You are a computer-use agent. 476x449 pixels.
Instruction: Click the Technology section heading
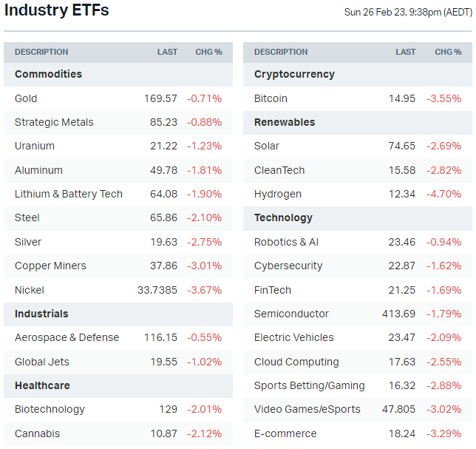pyautogui.click(x=283, y=217)
